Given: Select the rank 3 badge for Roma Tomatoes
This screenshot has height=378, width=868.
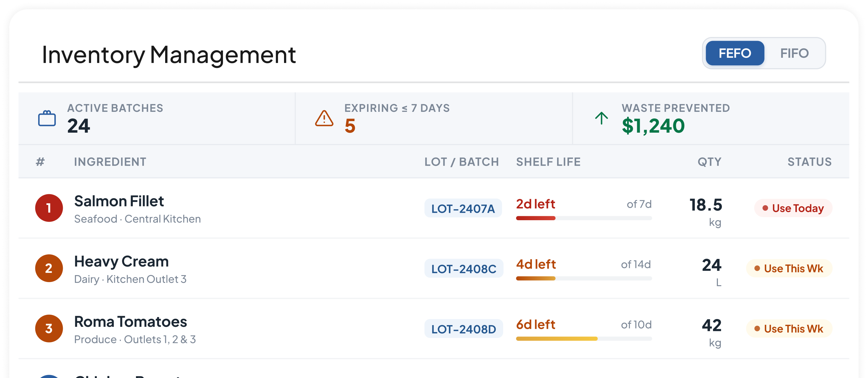Looking at the screenshot, I should (x=49, y=329).
